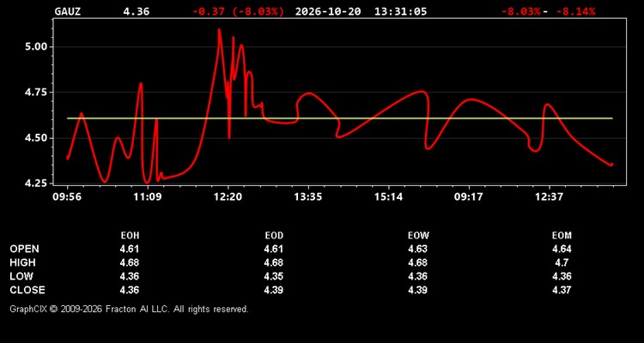Click the 12:20 time axis label
Screen dimensions: 644x343
(228, 196)
